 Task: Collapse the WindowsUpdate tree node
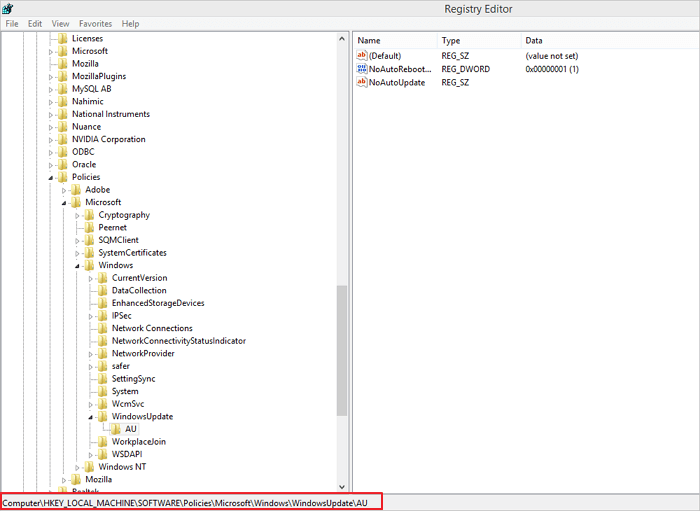click(90, 416)
